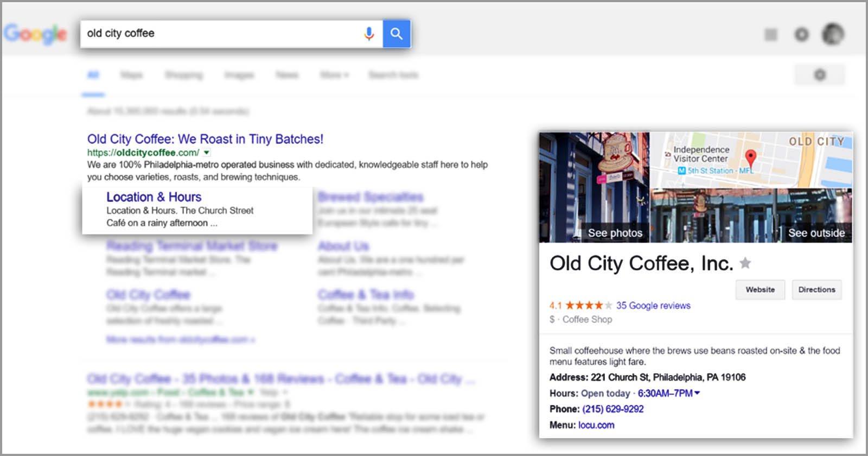Call the phone number (215) 629-9292
Image resolution: width=868 pixels, height=456 pixels.
[x=613, y=409]
